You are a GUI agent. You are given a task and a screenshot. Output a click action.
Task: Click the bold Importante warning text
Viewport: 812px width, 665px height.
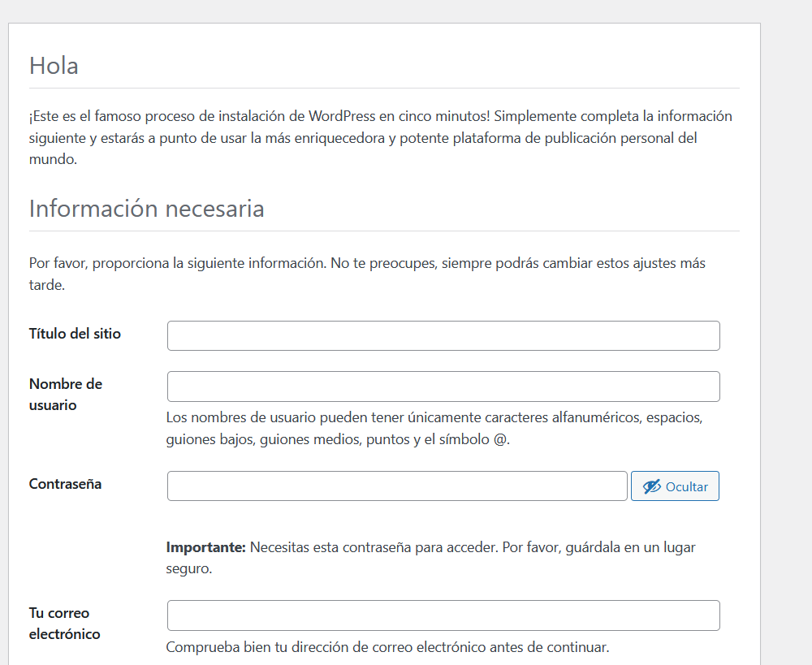205,547
